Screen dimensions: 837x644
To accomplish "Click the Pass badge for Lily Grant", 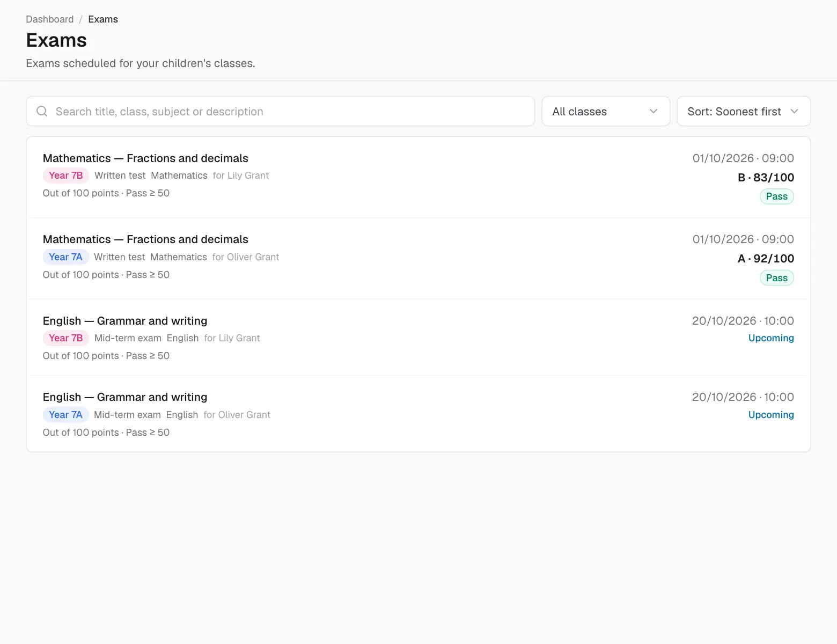I will (x=776, y=196).
